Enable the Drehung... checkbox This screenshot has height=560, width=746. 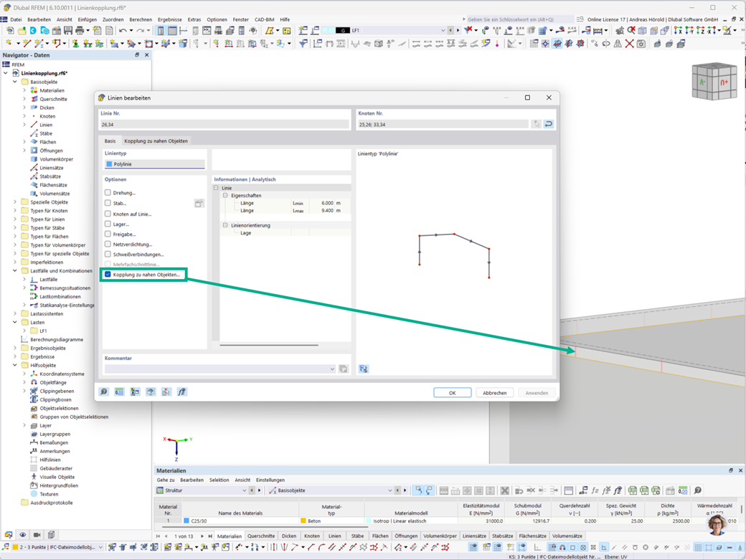point(108,193)
